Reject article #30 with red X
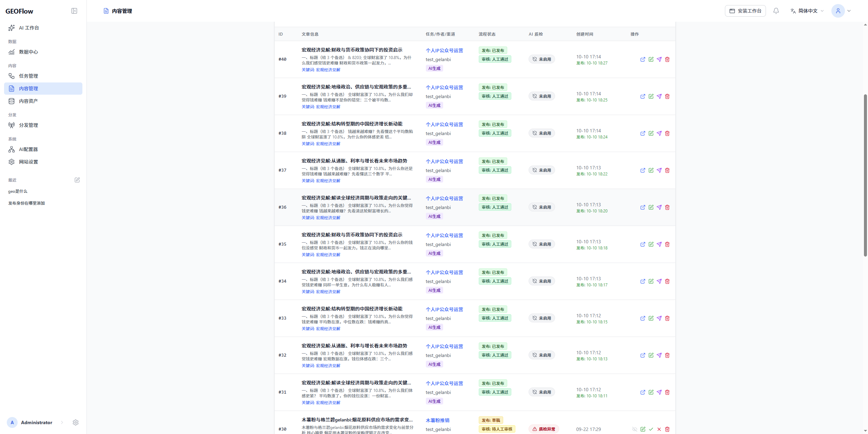Viewport: 868px width, 434px height. (x=659, y=429)
